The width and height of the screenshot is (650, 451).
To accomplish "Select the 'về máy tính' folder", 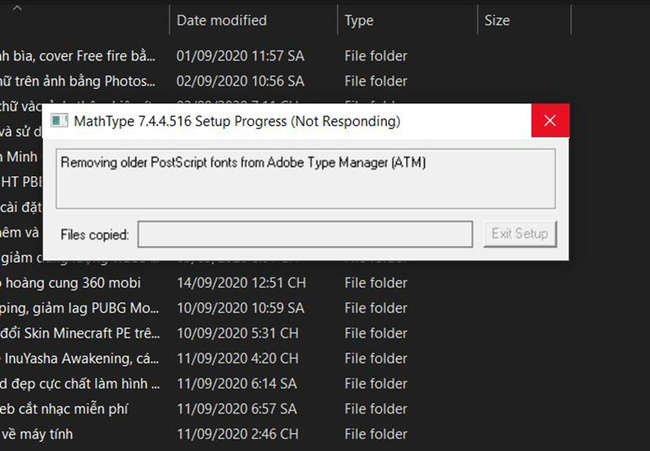I will tap(38, 434).
